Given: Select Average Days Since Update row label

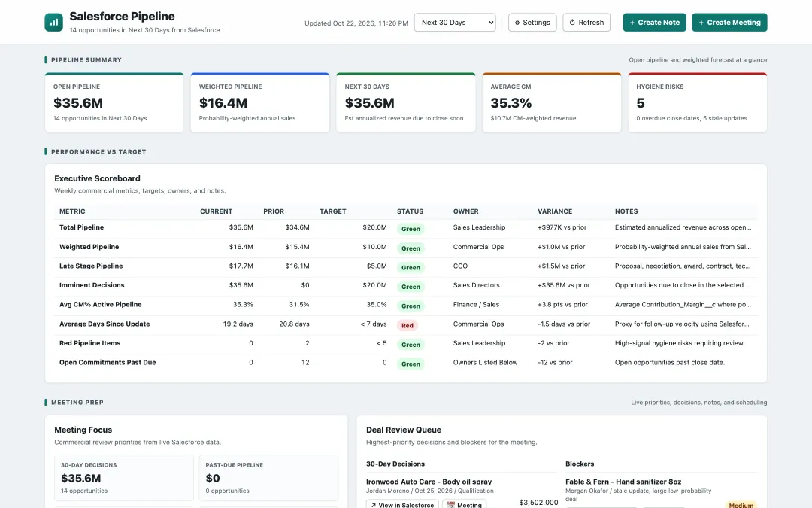Looking at the screenshot, I should (x=105, y=324).
